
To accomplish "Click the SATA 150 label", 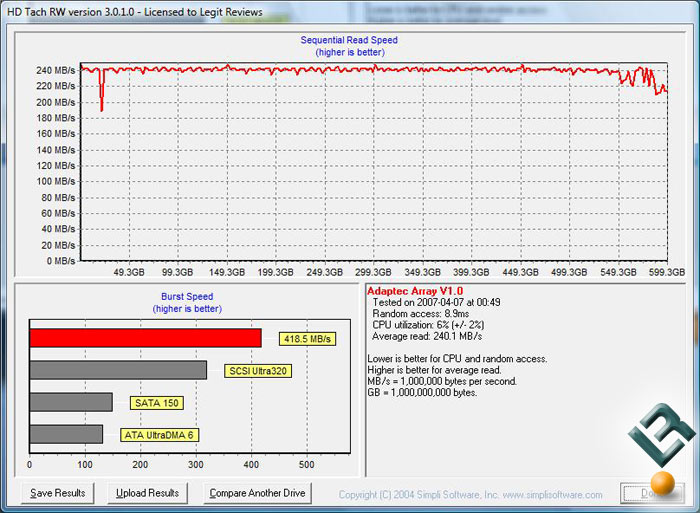I will 157,403.
